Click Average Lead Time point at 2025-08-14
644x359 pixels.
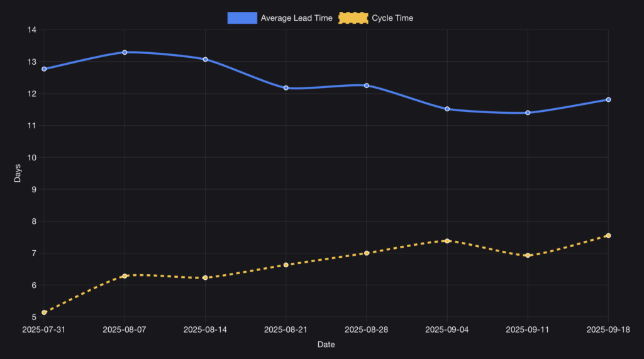point(205,59)
